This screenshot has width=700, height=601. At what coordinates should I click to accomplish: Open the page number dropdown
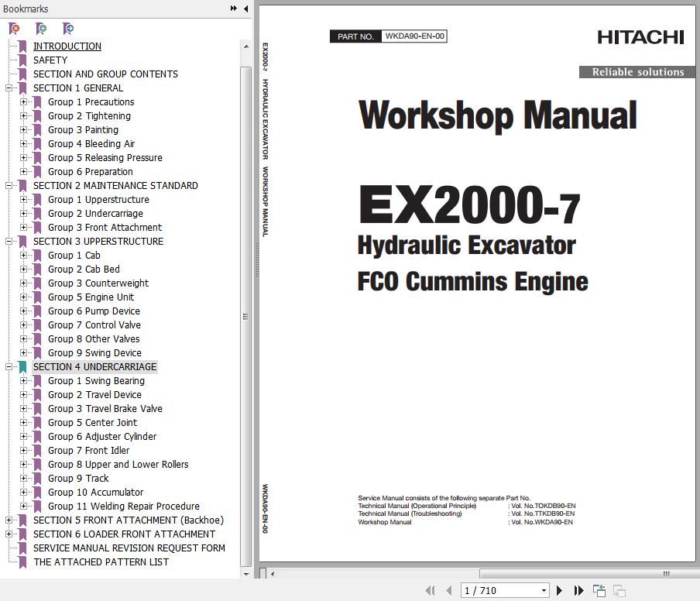click(544, 591)
